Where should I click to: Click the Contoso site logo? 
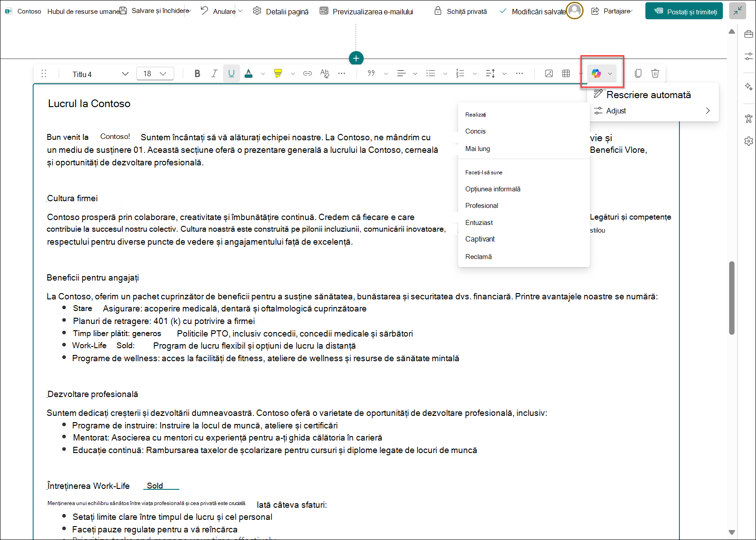click(9, 11)
